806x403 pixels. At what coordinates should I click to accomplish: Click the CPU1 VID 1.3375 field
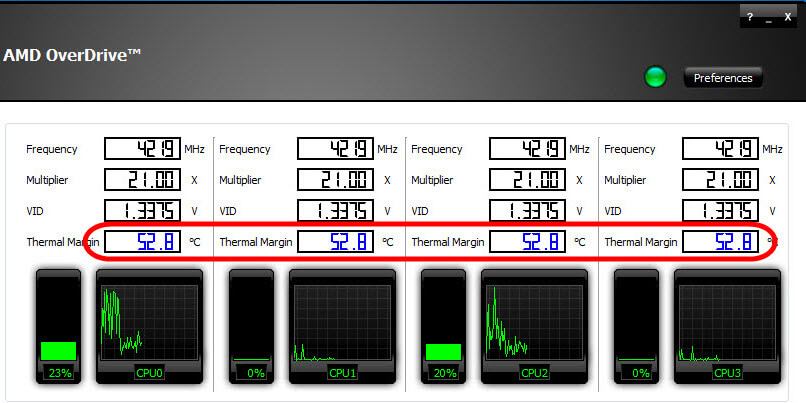click(335, 211)
